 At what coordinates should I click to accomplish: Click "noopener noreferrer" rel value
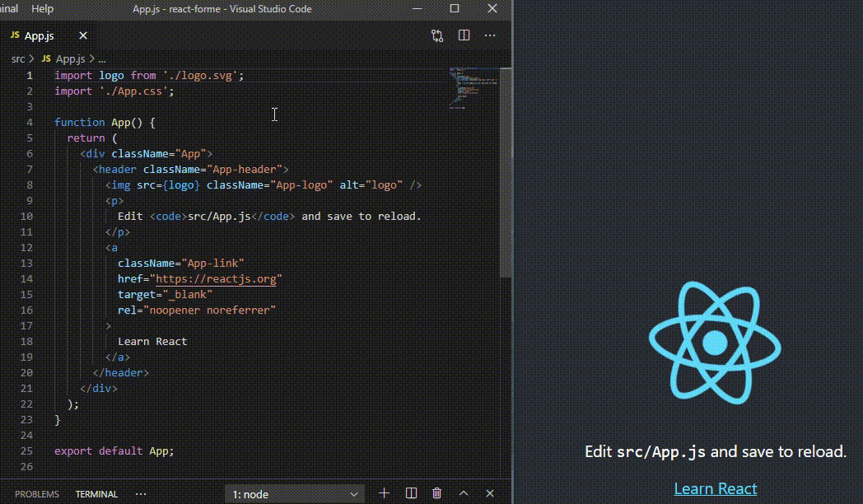(209, 310)
